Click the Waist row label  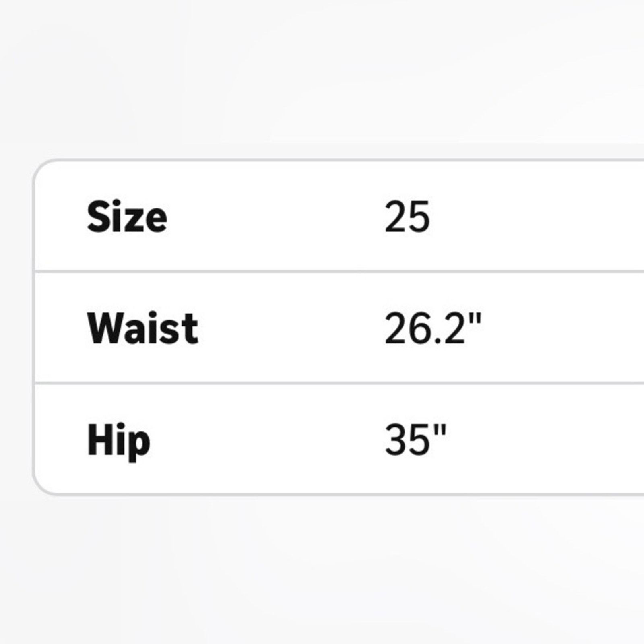tap(142, 328)
